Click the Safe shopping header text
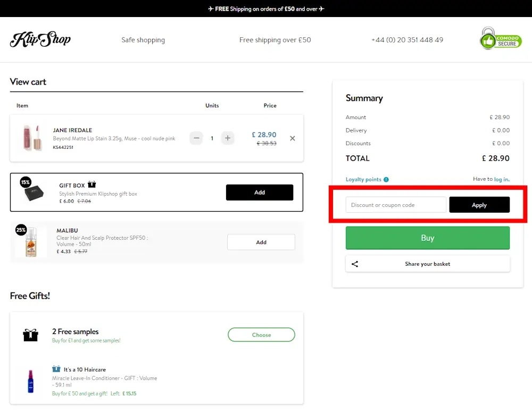Viewport: 532px width, 412px height. (x=143, y=40)
